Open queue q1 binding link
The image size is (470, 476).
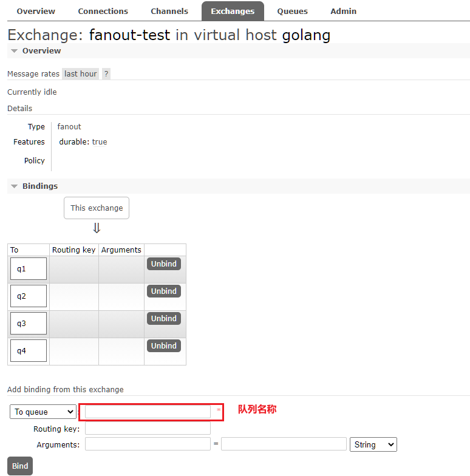pyautogui.click(x=22, y=268)
